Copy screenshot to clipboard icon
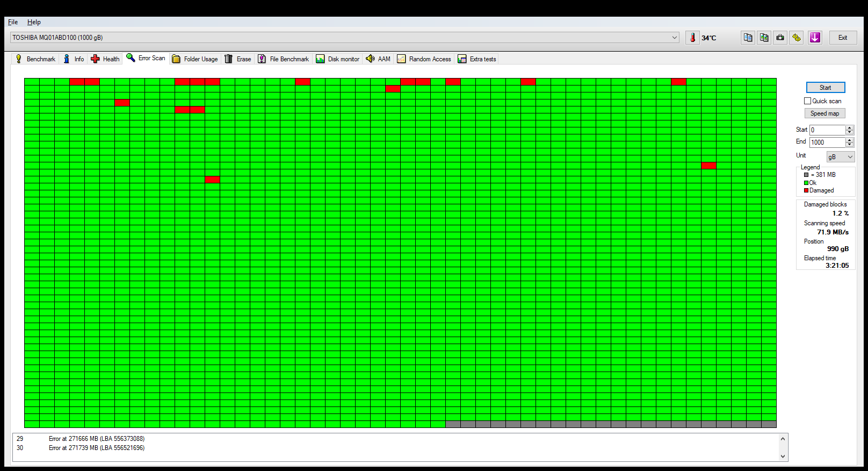Screen dimensions: 868x471 point(764,38)
